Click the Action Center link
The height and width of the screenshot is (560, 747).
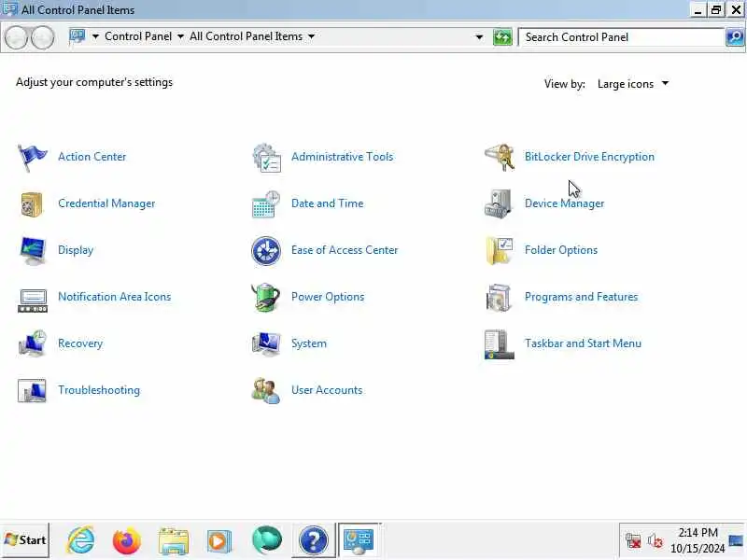pyautogui.click(x=92, y=157)
